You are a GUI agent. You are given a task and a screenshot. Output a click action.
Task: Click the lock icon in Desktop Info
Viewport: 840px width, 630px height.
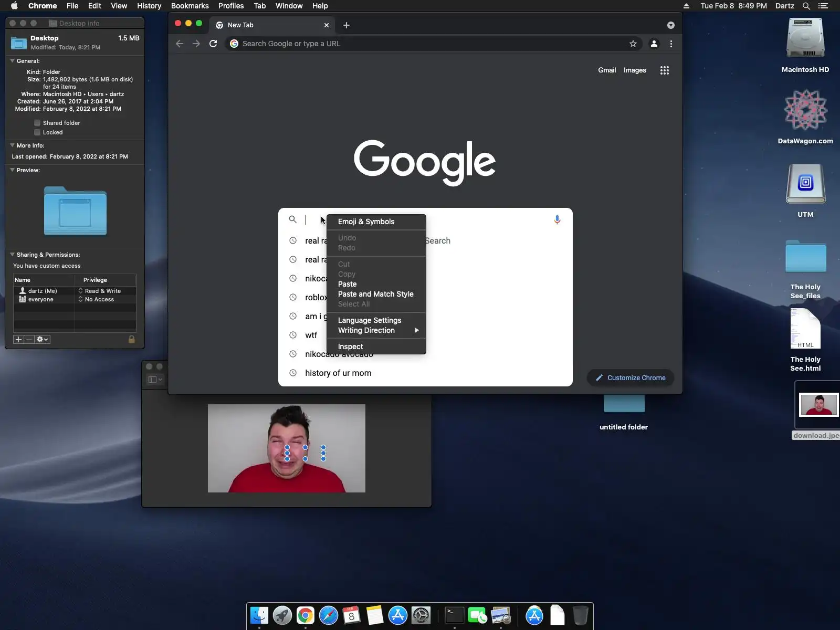[x=132, y=339]
